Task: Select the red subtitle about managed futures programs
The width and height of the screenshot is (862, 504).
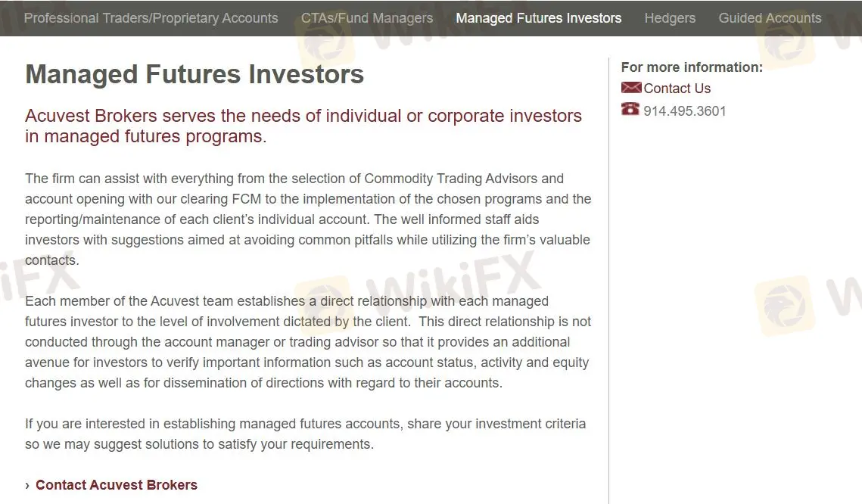Action: pos(303,126)
